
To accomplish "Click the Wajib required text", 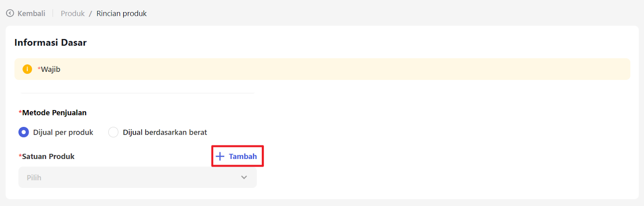I will [x=50, y=69].
